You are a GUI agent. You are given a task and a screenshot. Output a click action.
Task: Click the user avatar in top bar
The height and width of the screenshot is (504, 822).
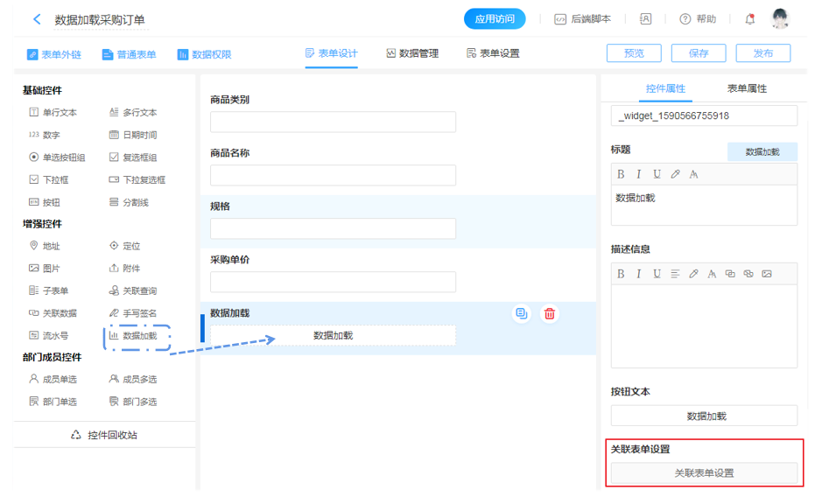coord(779,19)
